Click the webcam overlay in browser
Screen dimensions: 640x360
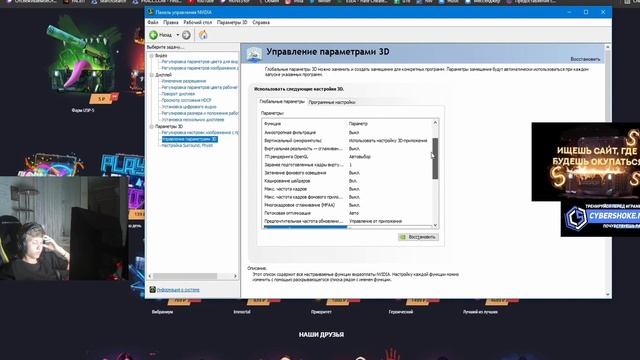pos(64,228)
